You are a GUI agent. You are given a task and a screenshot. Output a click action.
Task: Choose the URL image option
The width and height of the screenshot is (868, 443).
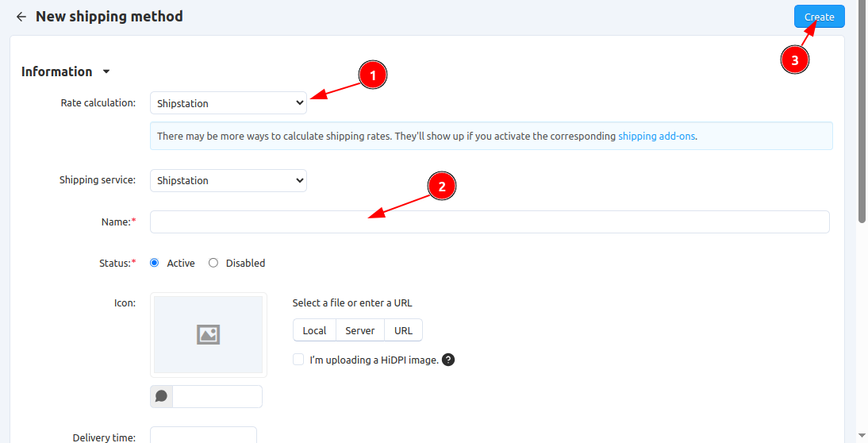pyautogui.click(x=403, y=330)
